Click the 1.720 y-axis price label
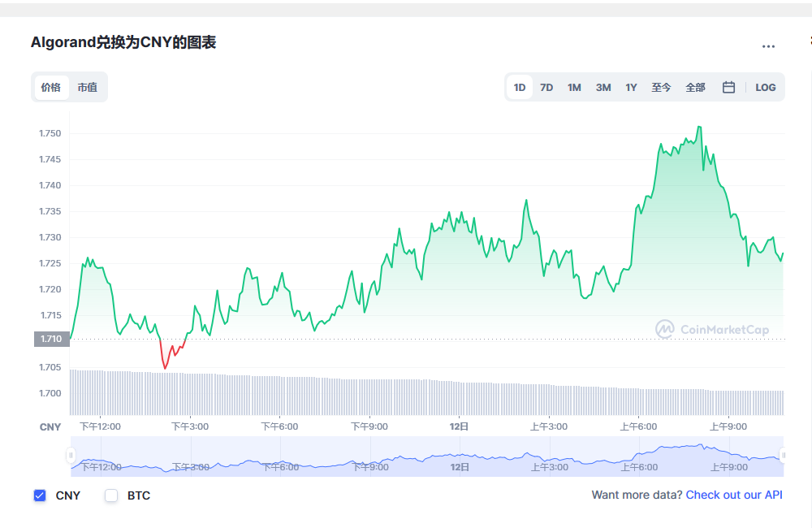 pos(50,289)
